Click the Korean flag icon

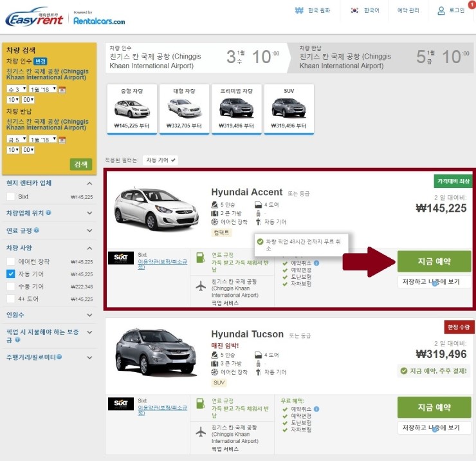[x=354, y=10]
